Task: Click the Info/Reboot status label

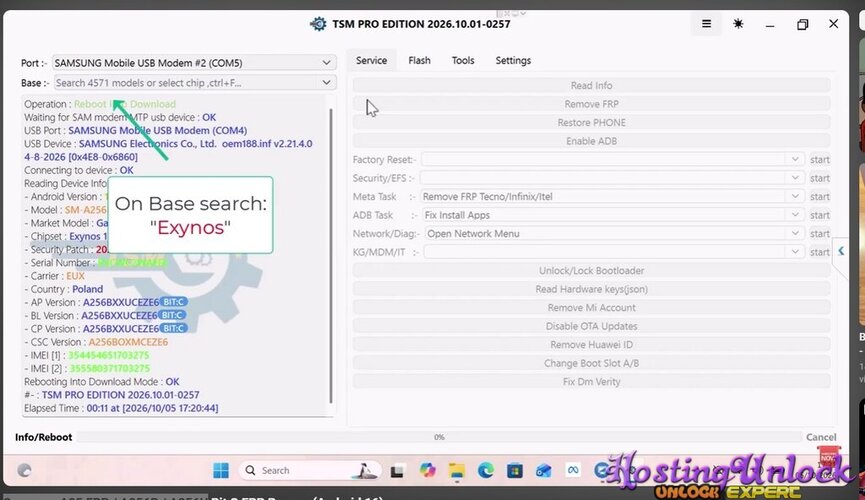Action: (44, 437)
